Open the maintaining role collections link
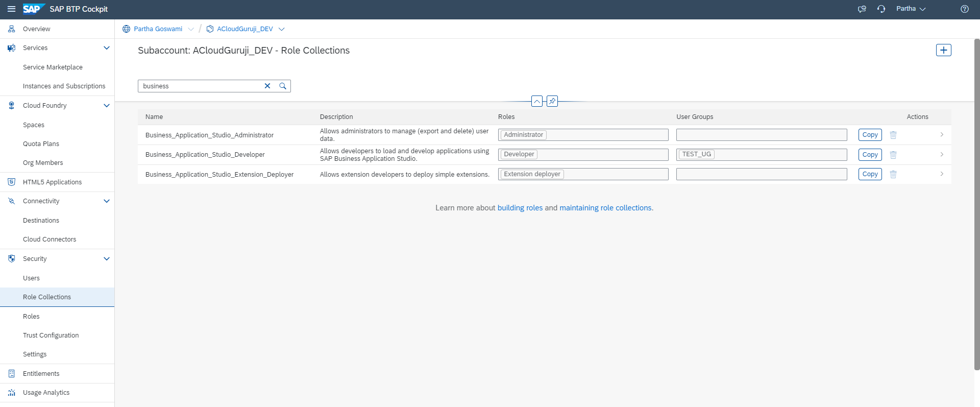 click(x=606, y=208)
